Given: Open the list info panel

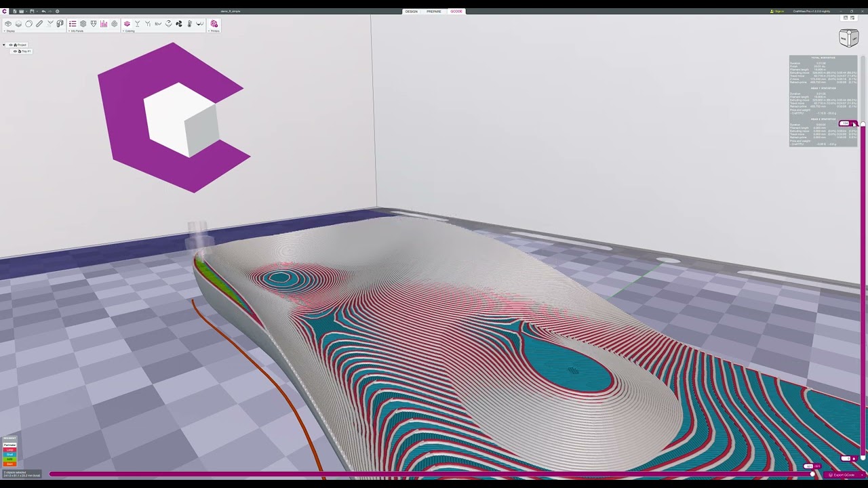Looking at the screenshot, I should point(73,24).
